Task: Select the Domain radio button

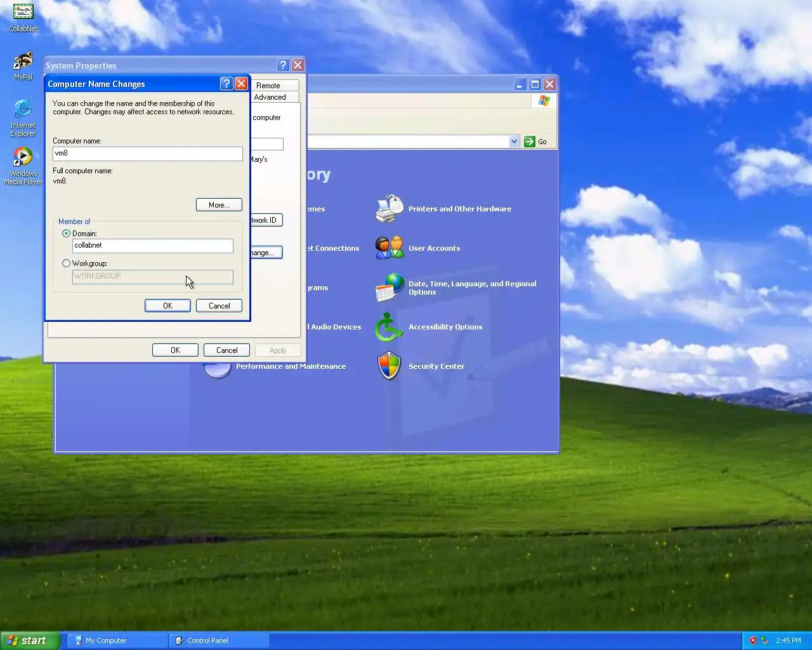Action: point(66,234)
